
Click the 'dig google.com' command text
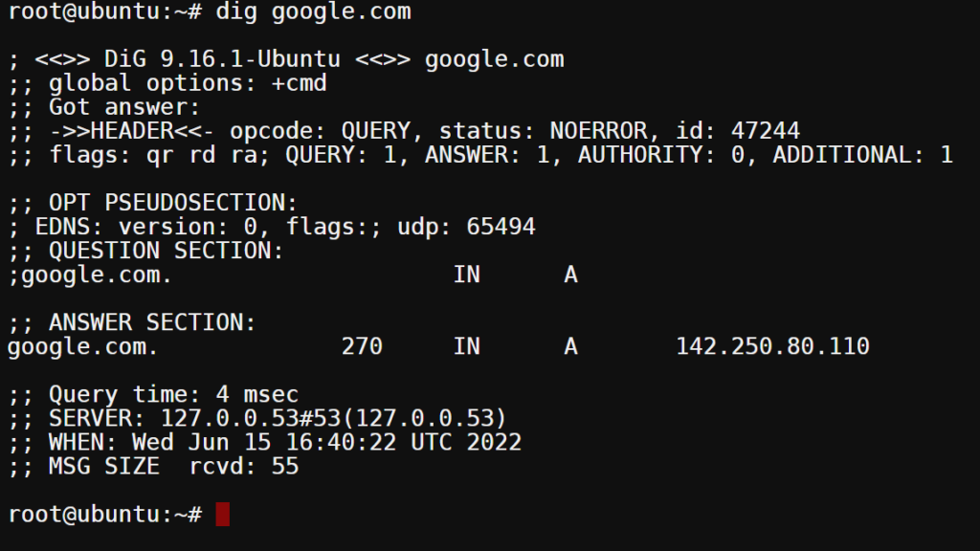click(x=313, y=11)
